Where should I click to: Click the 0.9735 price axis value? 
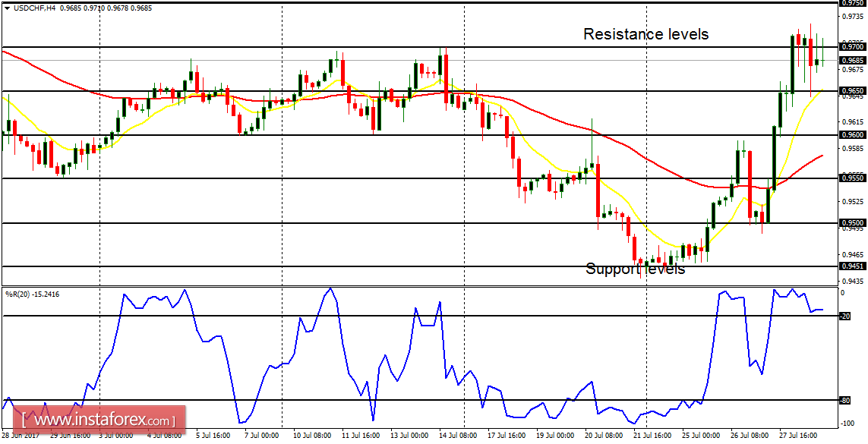pos(853,17)
